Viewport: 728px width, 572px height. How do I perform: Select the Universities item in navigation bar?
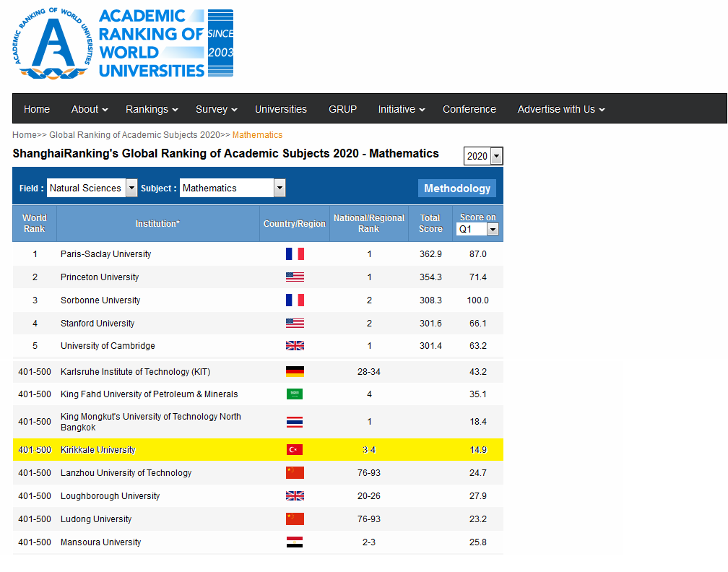click(281, 109)
